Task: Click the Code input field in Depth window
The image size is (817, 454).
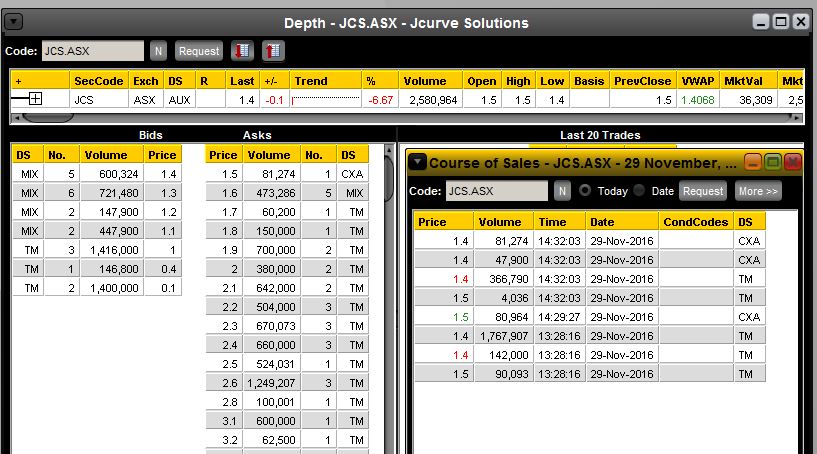Action: coord(93,51)
